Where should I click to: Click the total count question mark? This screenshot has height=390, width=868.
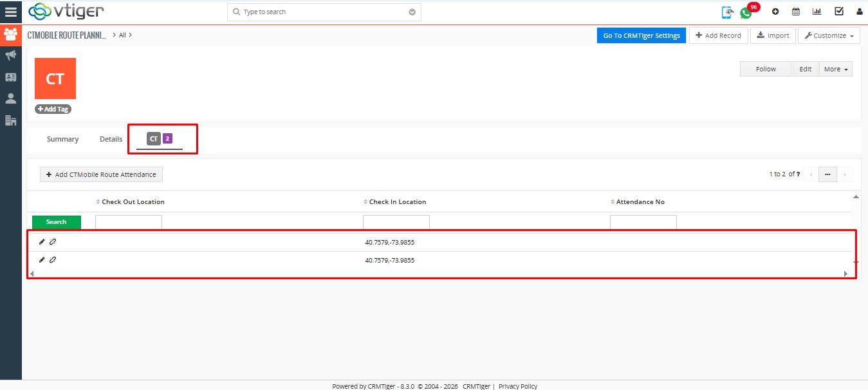point(800,174)
